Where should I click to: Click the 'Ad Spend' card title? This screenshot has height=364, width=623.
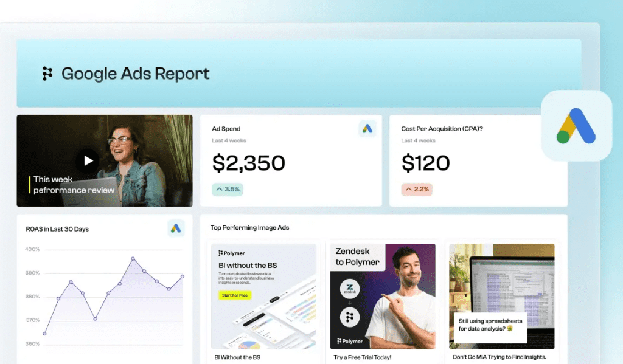[x=226, y=129]
